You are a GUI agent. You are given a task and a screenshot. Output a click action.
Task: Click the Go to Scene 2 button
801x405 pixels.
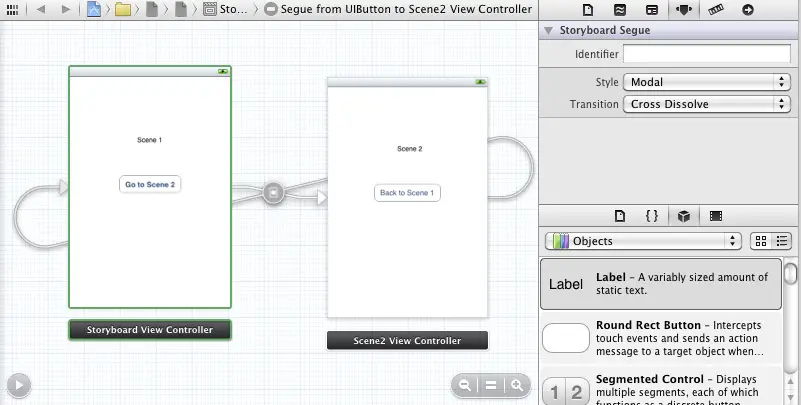[x=150, y=184]
